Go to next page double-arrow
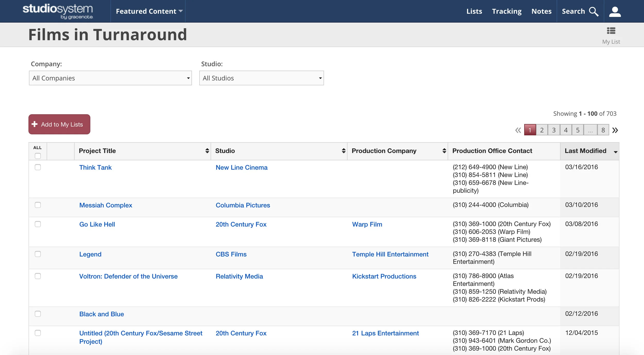 coord(615,130)
